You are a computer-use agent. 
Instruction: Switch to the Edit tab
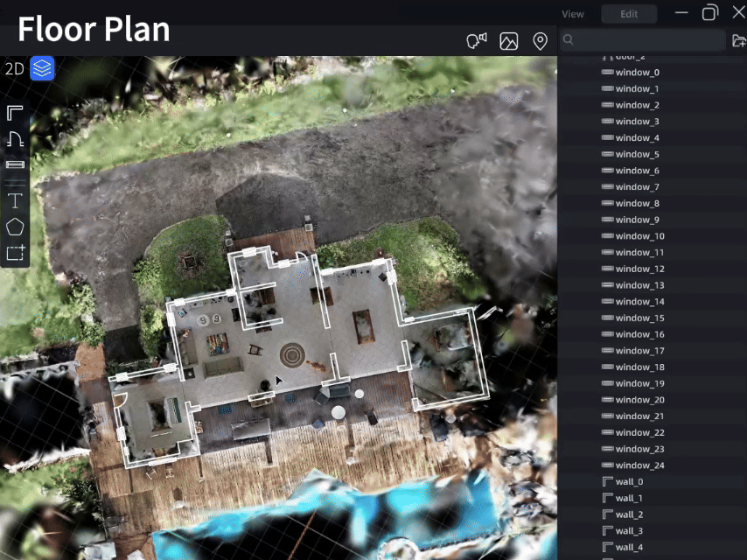click(x=629, y=14)
